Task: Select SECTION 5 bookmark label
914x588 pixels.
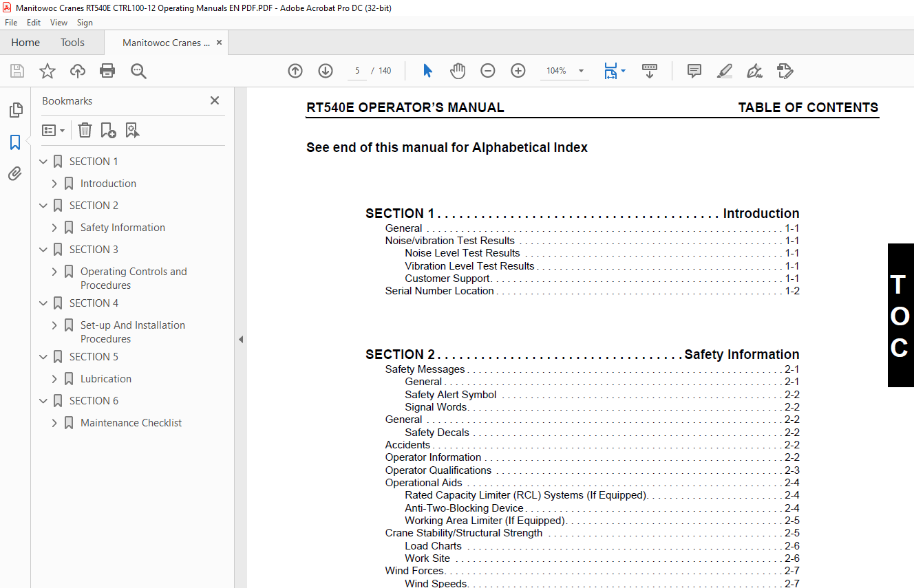Action: coord(94,357)
